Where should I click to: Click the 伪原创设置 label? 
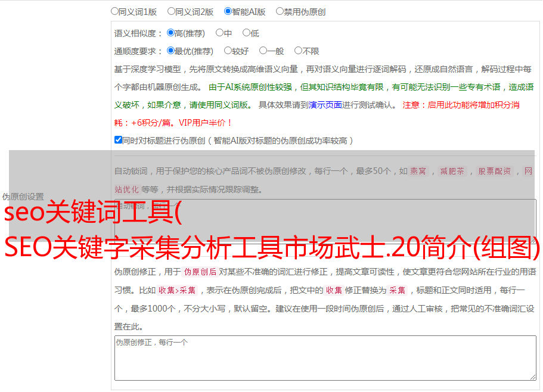[x=23, y=197]
